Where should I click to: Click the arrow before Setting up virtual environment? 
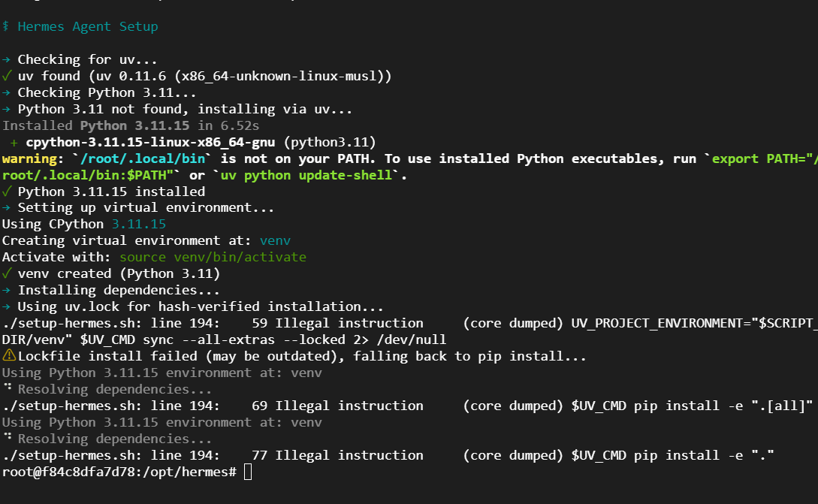[6, 208]
